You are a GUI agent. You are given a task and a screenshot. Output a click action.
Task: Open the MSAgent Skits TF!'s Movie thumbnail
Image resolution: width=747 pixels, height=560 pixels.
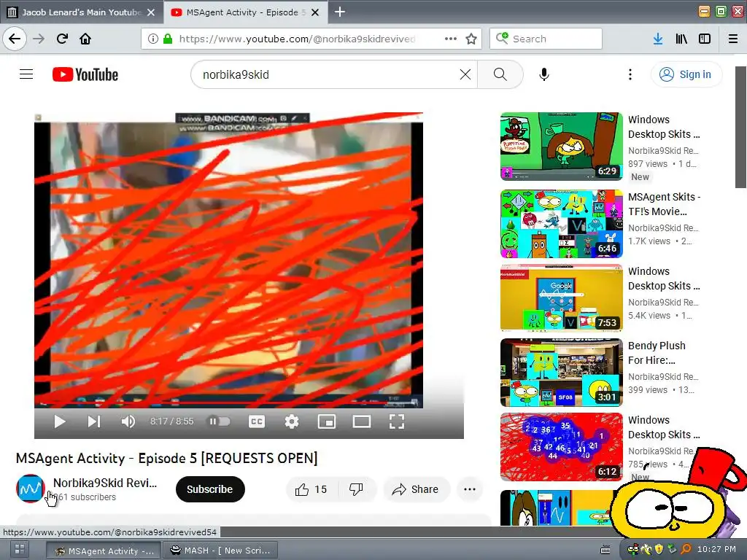[561, 224]
